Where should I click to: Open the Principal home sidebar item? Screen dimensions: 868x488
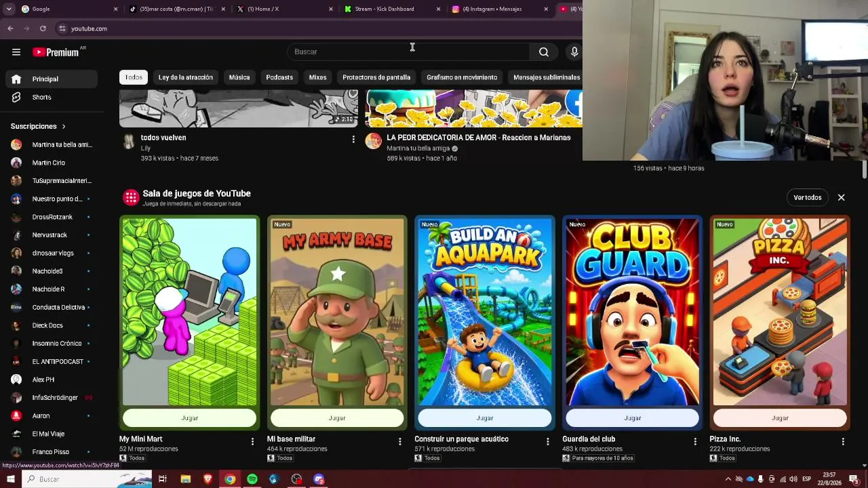pyautogui.click(x=52, y=79)
